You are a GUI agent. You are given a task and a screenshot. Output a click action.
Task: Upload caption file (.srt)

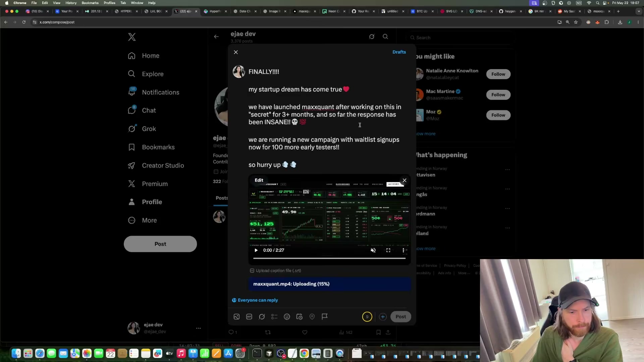[275, 270]
